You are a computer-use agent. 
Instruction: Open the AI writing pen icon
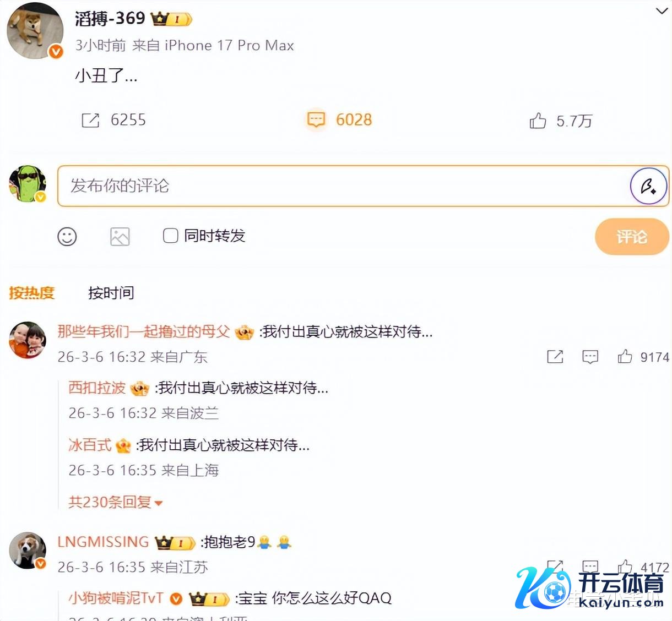click(648, 186)
